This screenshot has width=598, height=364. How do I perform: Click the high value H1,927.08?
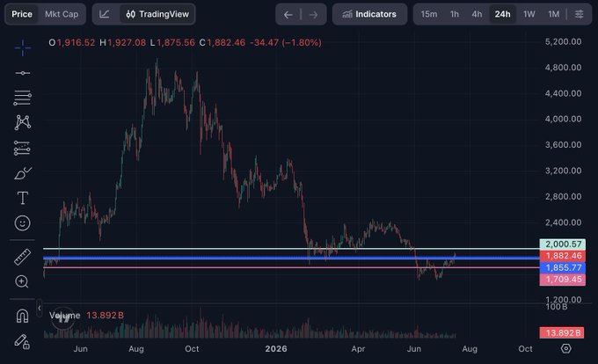point(122,42)
